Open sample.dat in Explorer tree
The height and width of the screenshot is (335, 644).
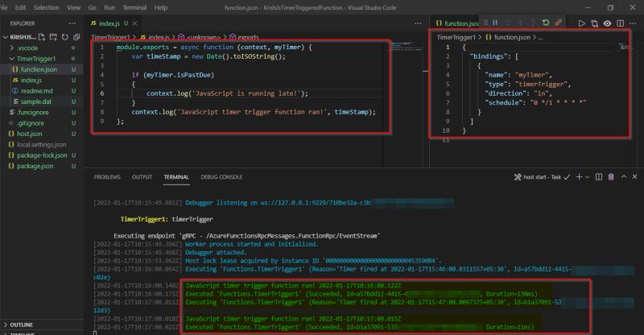(36, 101)
